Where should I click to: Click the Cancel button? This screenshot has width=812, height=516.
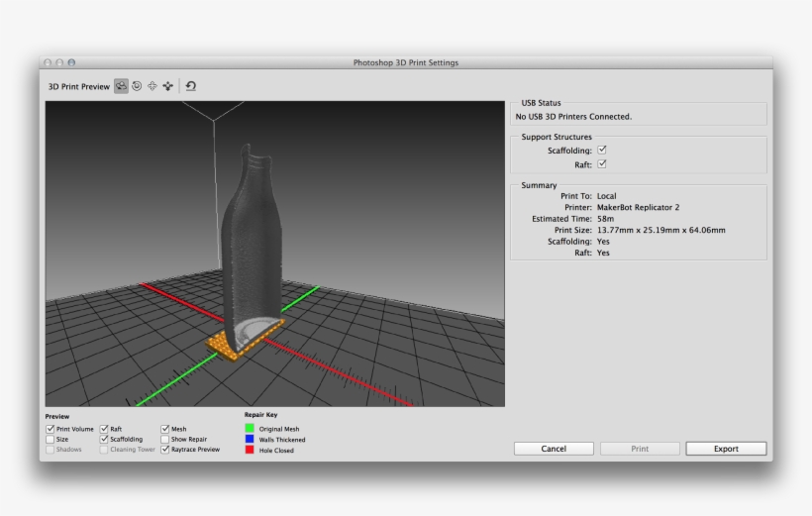[554, 449]
